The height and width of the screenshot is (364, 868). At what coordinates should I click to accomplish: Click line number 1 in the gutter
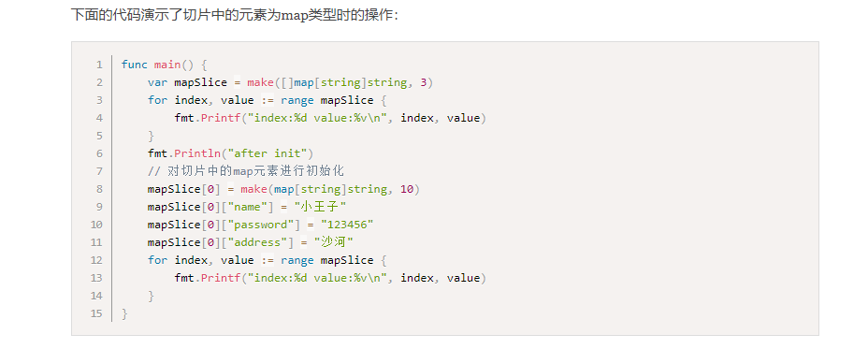tap(99, 65)
